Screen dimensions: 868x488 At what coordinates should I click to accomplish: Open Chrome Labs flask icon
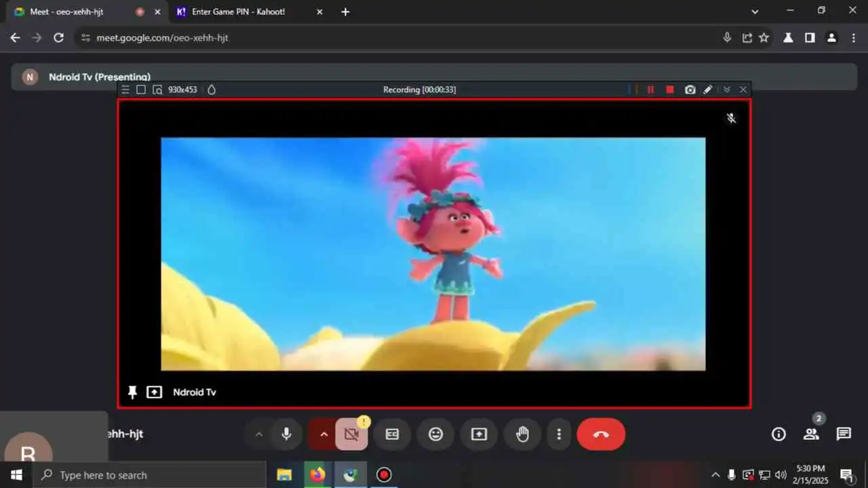(788, 38)
